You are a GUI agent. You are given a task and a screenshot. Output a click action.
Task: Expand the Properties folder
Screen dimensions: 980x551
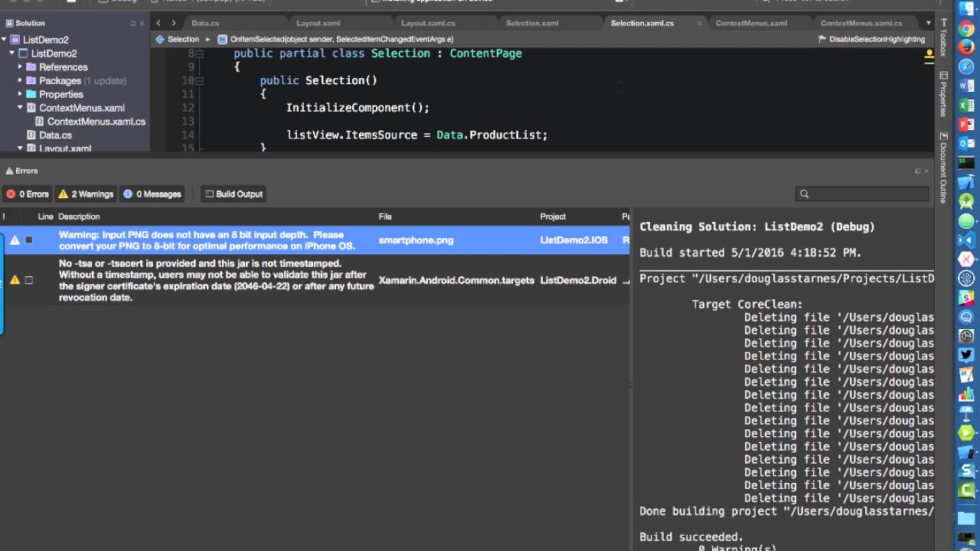click(x=21, y=94)
